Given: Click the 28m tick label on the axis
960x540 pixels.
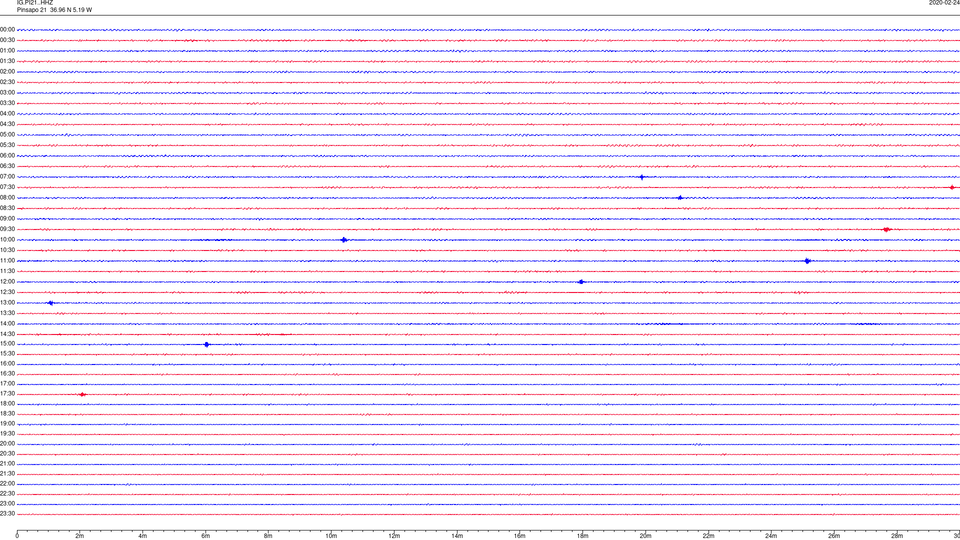Looking at the screenshot, I should click(897, 536).
